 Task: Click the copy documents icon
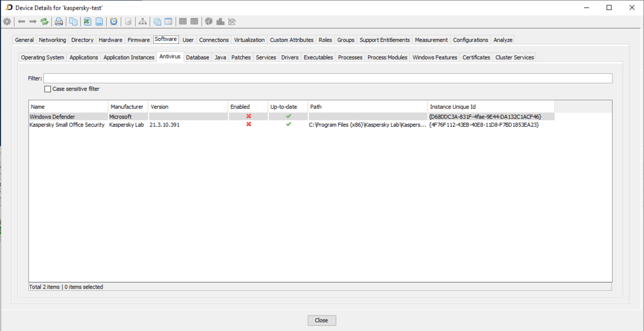[x=73, y=21]
